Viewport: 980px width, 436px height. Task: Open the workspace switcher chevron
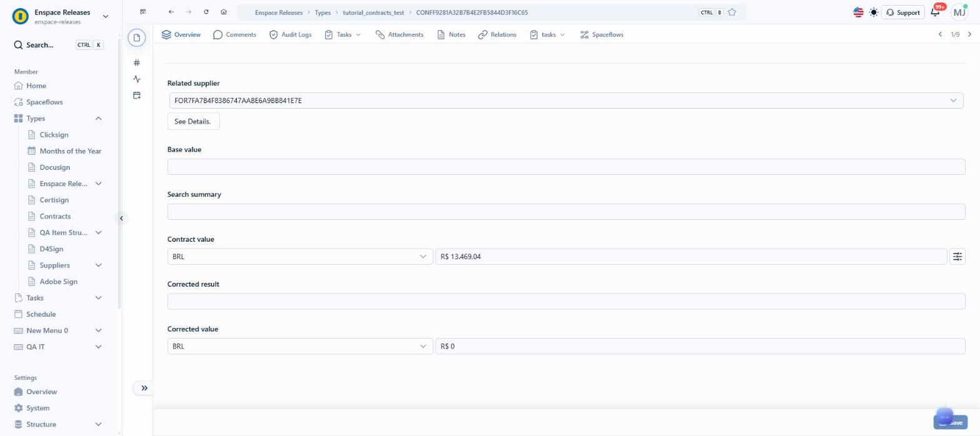tap(105, 16)
